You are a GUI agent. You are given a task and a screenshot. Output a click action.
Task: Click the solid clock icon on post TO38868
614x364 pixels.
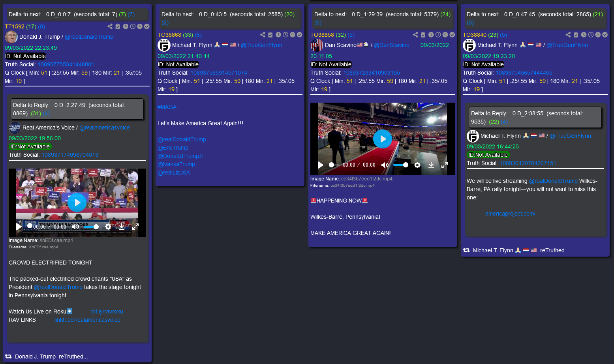tap(278, 35)
